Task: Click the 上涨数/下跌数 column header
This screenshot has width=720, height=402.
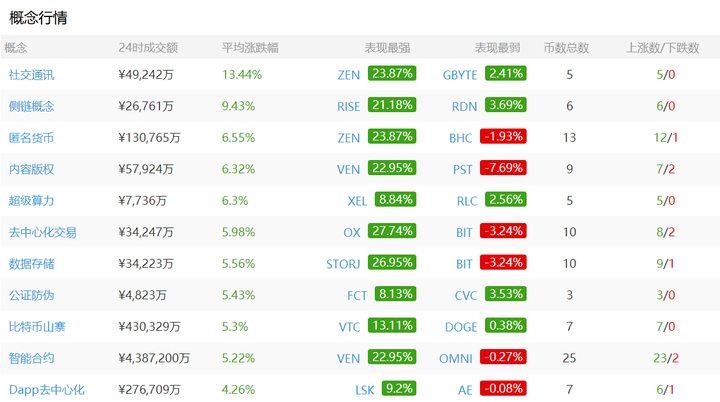Action: 663,48
